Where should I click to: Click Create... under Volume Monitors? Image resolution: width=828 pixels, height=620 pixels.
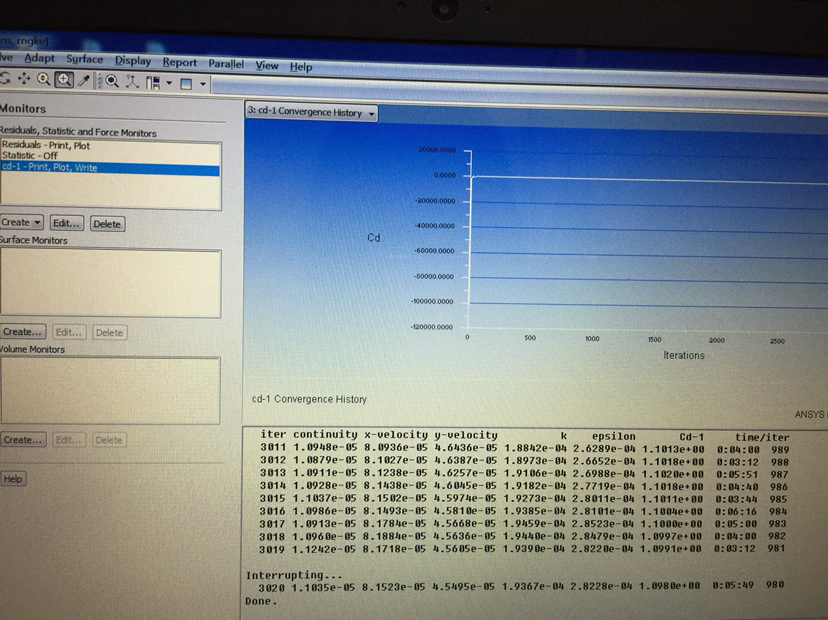[x=23, y=439]
